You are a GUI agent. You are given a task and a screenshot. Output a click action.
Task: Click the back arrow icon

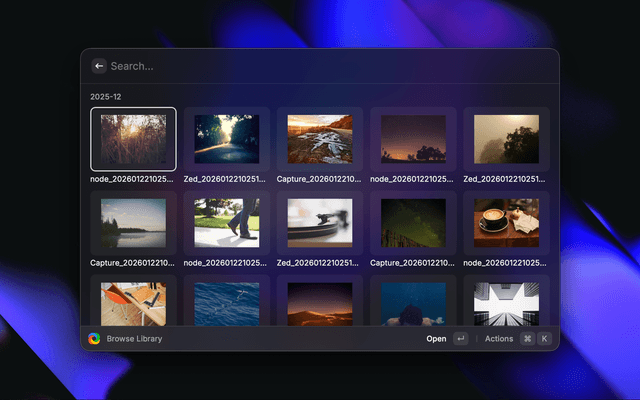99,66
